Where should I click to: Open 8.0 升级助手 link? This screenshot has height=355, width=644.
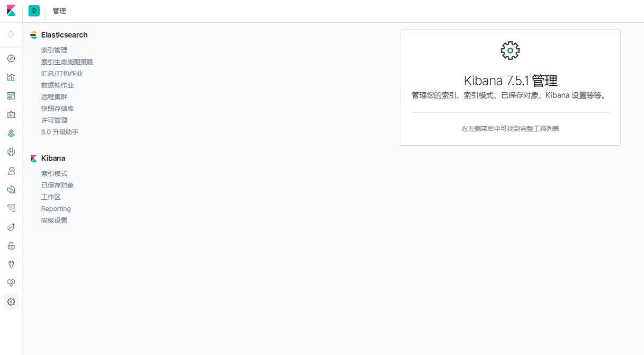[x=60, y=132]
